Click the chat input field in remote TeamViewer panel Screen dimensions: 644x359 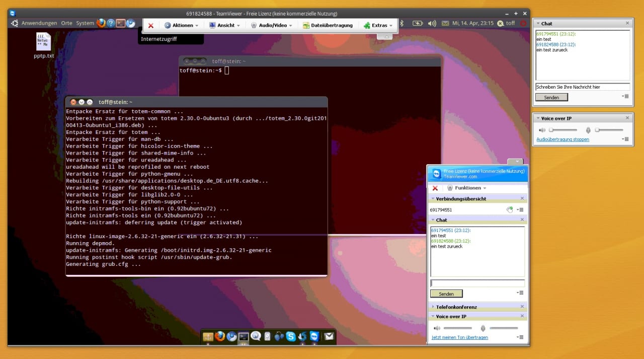[x=477, y=283]
